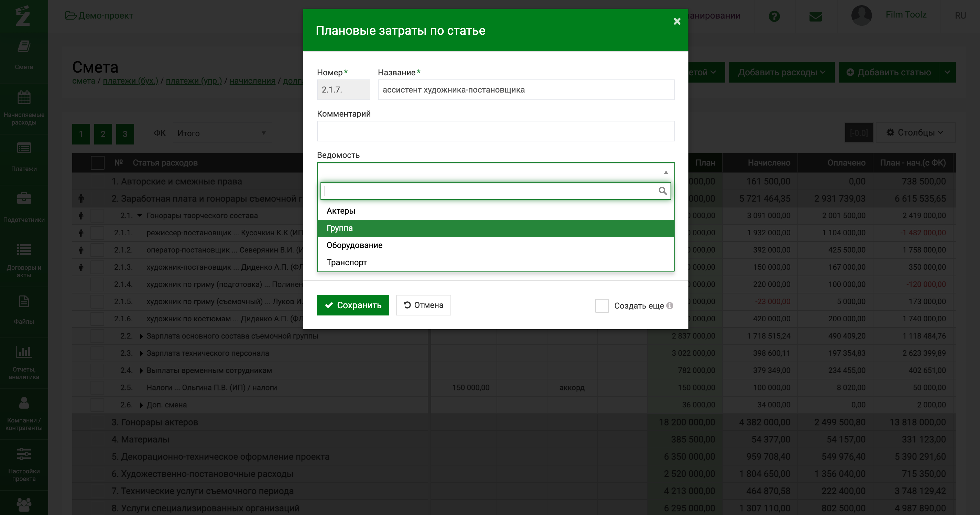
Task: Enable the Создать еще checkbox
Action: pos(602,305)
